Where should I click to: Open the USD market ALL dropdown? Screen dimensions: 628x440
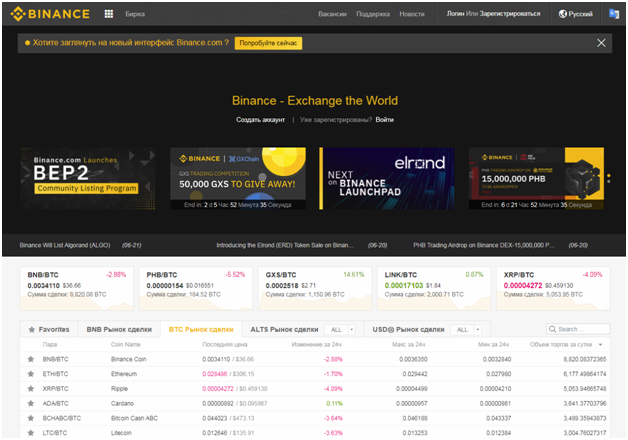point(466,329)
